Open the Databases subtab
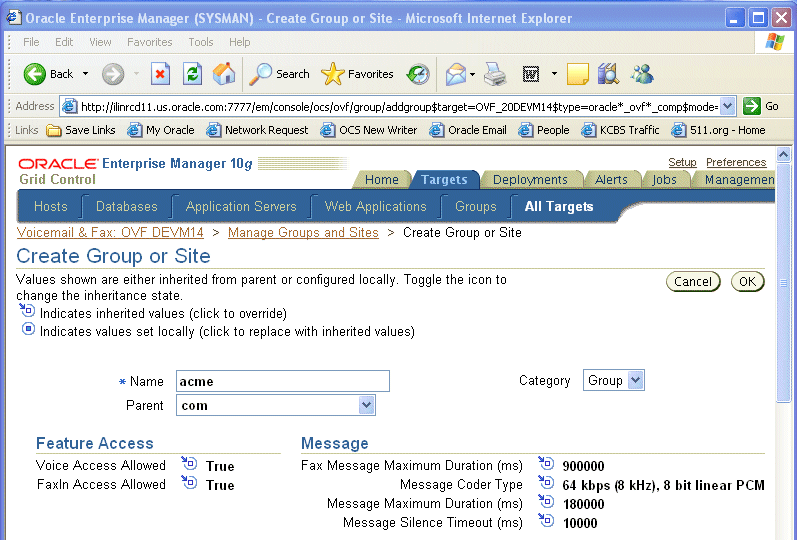Image resolution: width=797 pixels, height=540 pixels. point(127,206)
